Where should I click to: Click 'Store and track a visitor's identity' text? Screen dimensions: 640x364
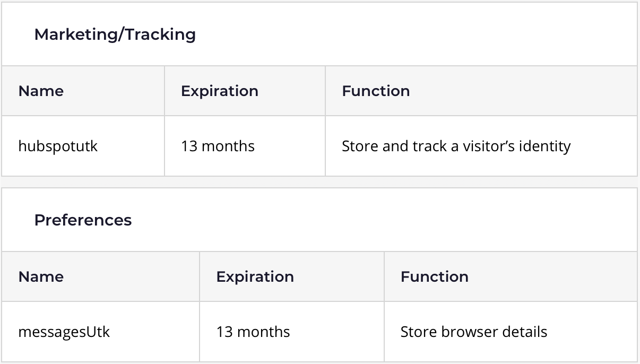[x=456, y=146]
